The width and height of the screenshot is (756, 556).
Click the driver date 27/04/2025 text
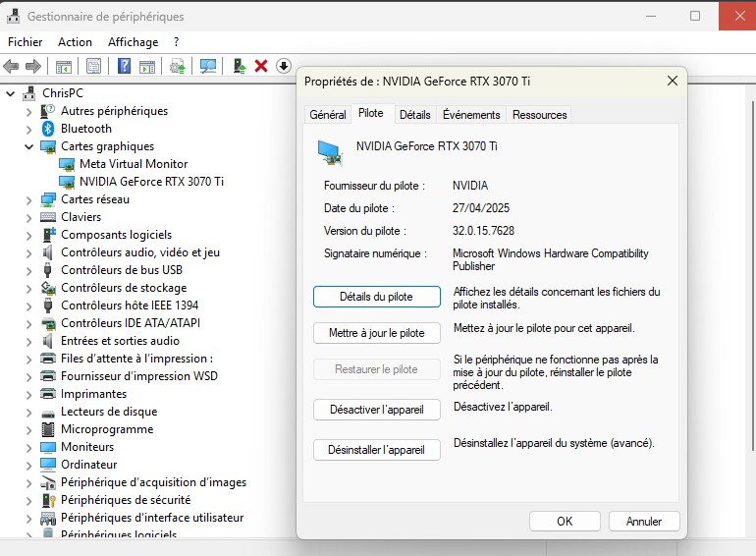(x=481, y=208)
